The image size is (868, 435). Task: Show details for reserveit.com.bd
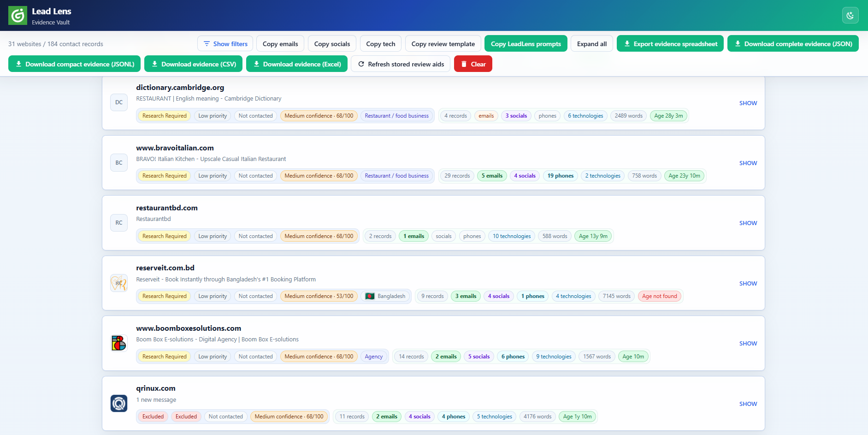click(x=748, y=283)
